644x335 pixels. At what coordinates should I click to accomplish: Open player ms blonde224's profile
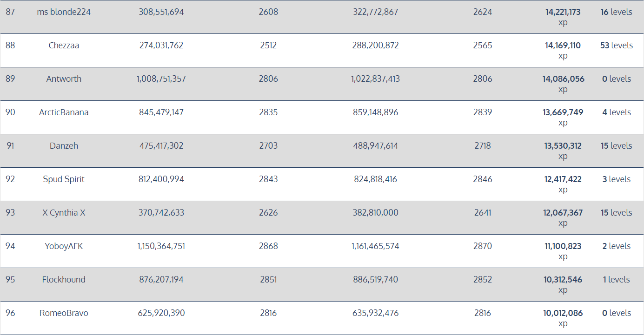[64, 12]
